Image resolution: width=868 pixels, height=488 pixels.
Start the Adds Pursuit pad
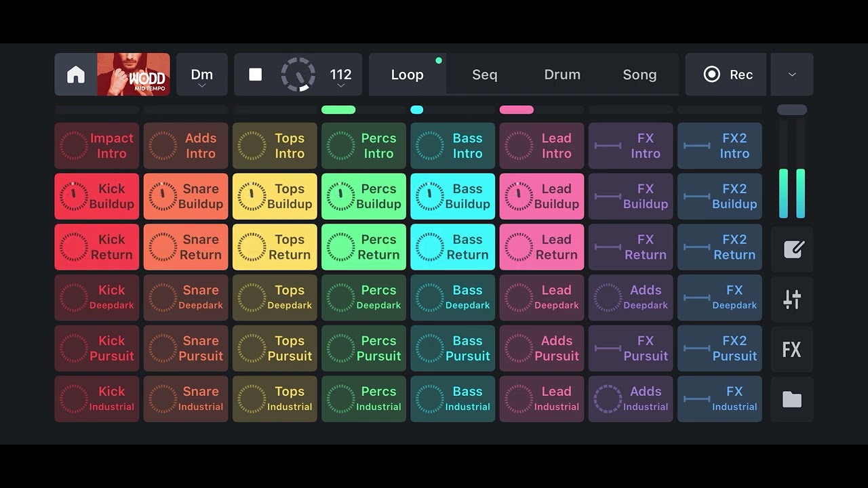click(542, 348)
